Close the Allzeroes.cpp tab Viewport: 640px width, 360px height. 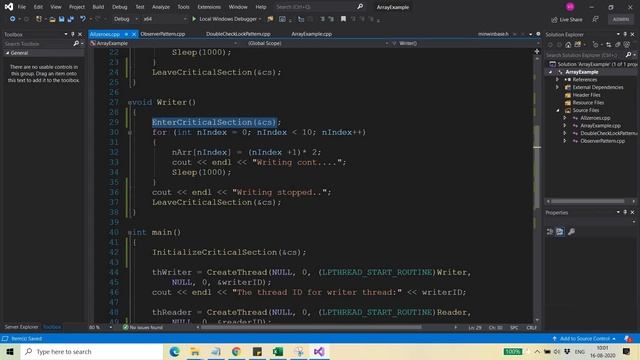(x=133, y=34)
